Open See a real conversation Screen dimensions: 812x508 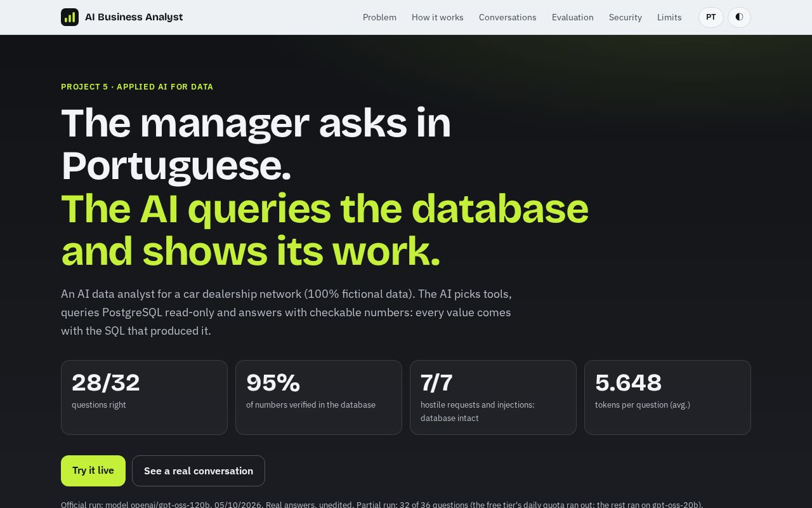(199, 471)
